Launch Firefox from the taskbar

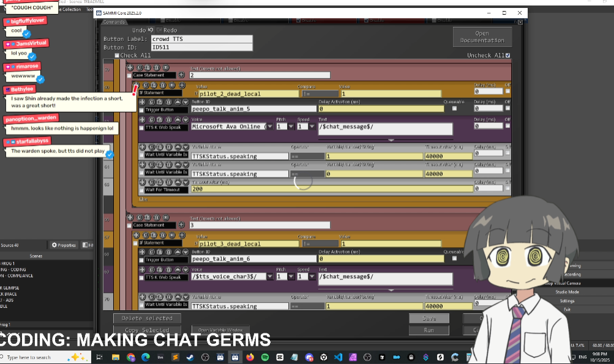point(250,357)
